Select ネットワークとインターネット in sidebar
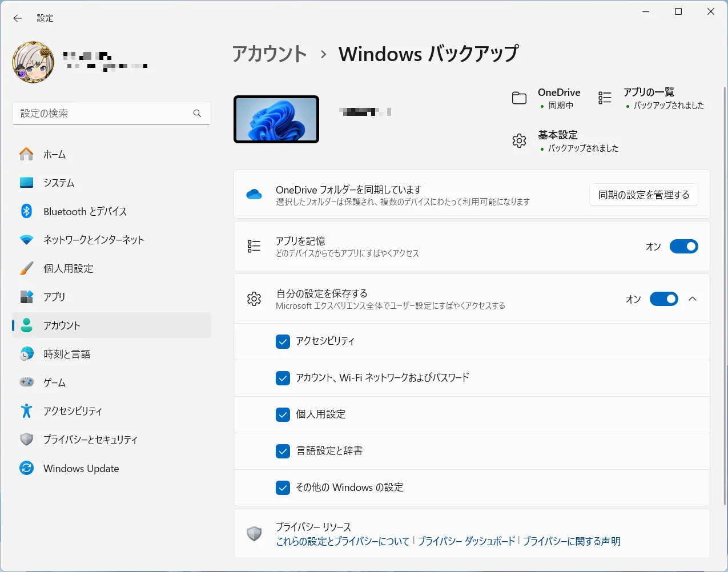 [x=111, y=240]
